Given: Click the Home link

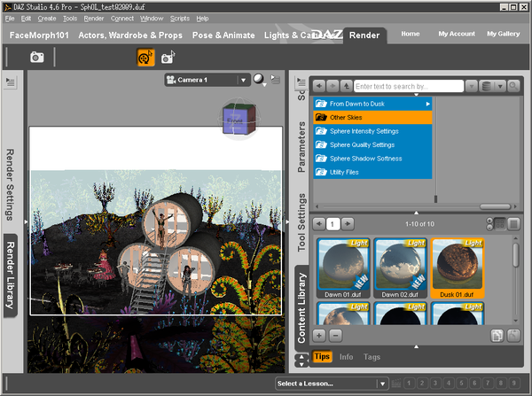Looking at the screenshot, I should click(411, 34).
